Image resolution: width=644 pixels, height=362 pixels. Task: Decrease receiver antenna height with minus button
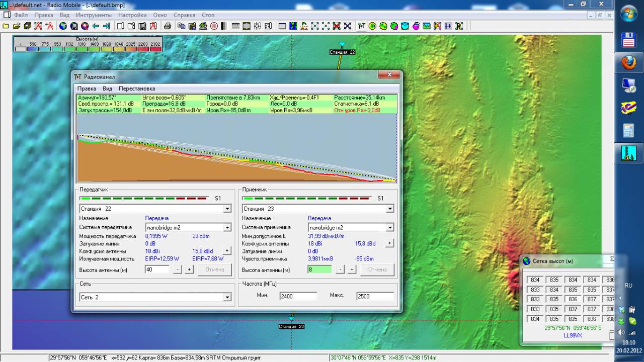tap(340, 269)
